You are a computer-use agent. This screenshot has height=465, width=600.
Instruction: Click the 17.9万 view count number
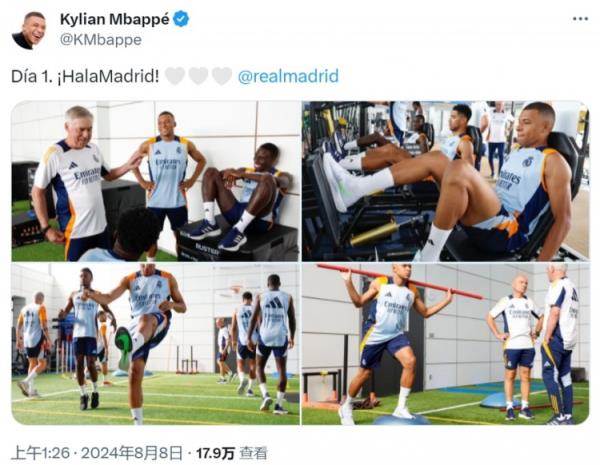point(215,454)
